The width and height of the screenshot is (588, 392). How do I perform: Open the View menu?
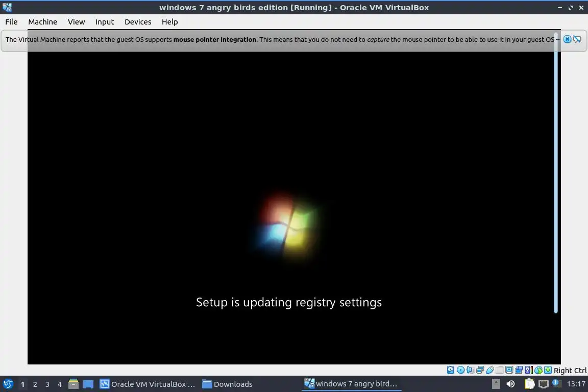coord(76,22)
